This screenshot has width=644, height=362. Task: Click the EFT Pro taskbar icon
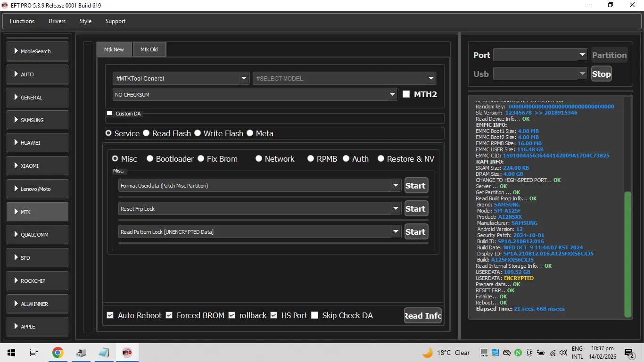pyautogui.click(x=127, y=353)
